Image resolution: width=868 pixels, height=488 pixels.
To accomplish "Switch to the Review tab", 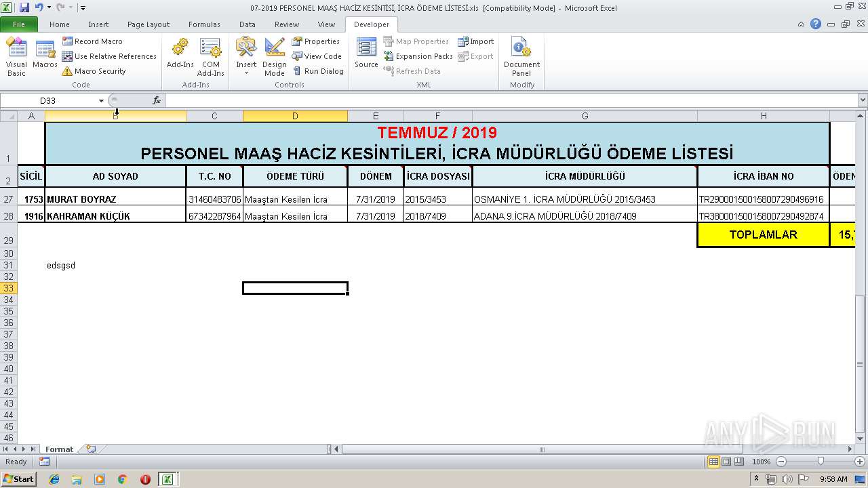I will coord(287,24).
